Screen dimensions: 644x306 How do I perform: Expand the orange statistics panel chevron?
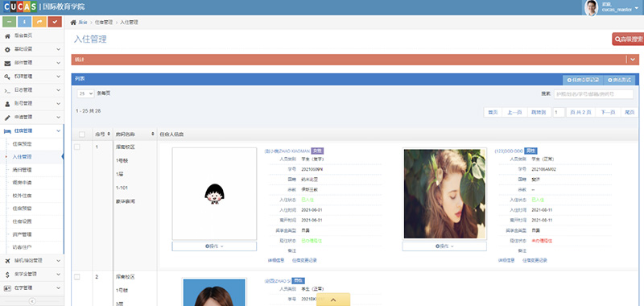click(633, 60)
